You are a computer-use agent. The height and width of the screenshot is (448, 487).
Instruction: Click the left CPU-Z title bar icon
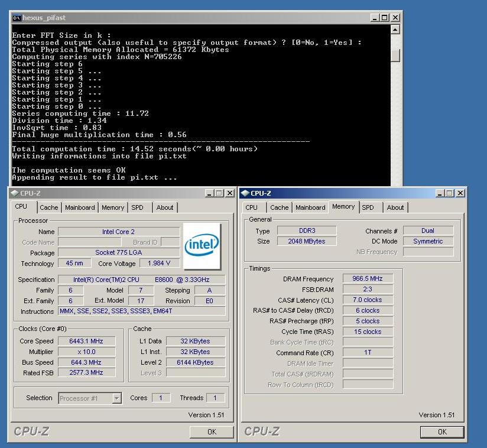pyautogui.click(x=15, y=193)
